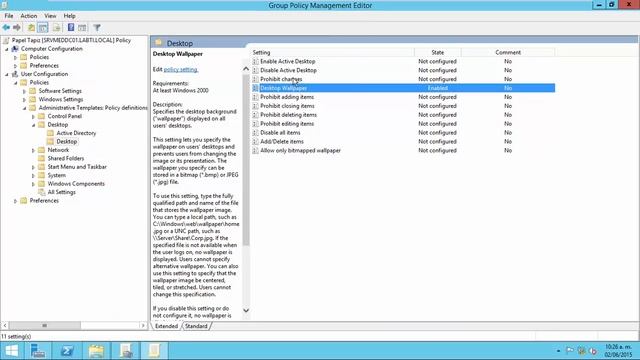The height and width of the screenshot is (360, 640).
Task: Open File Explorer from the taskbar
Action: tap(96, 351)
